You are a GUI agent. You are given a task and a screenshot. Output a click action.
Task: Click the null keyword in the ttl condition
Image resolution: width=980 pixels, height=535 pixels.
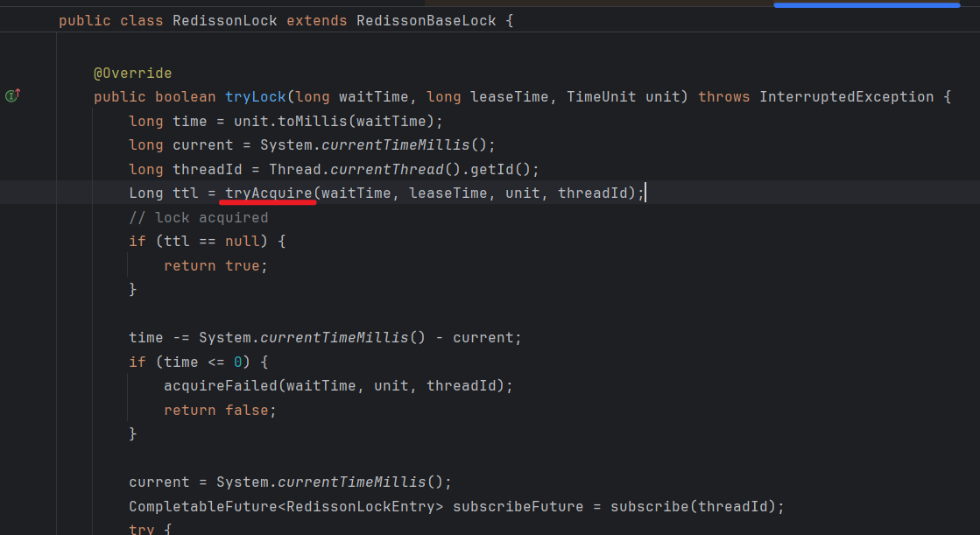click(243, 242)
